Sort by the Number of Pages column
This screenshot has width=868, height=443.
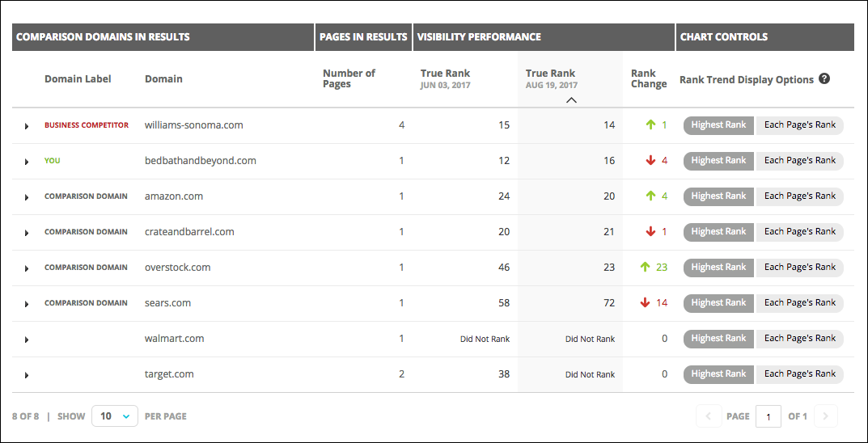(349, 79)
